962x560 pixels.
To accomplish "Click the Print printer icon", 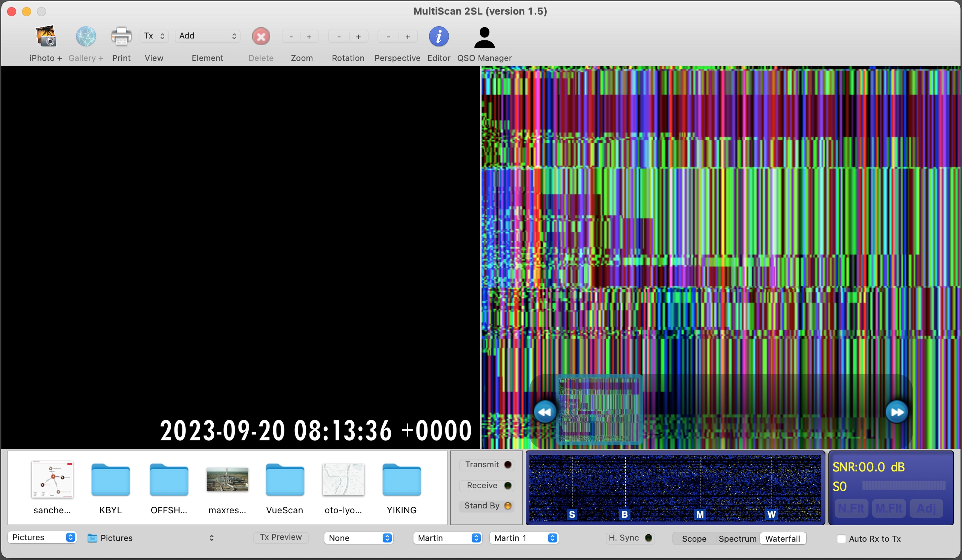I will pos(121,37).
